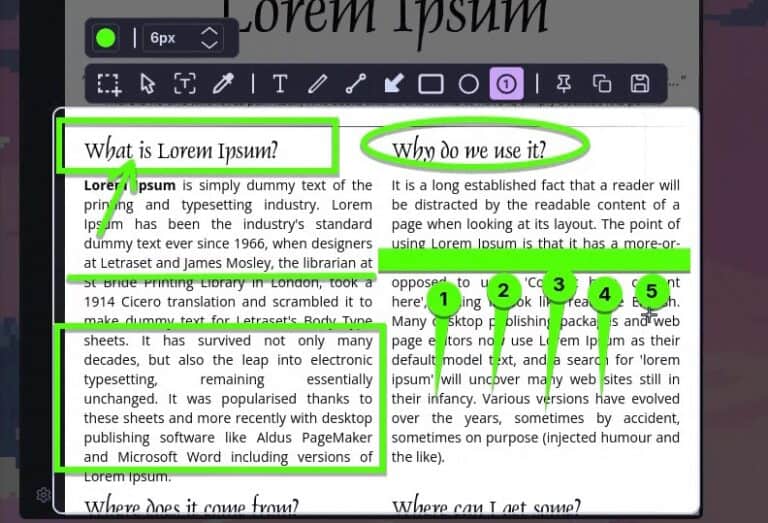
Task: Copy the screenshot to clipboard
Action: 602,84
